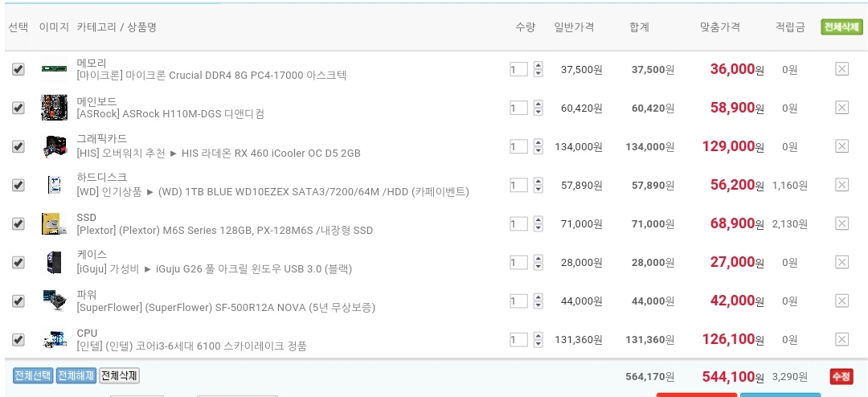Adjust quantity stepper for 메모리 row

[x=538, y=69]
